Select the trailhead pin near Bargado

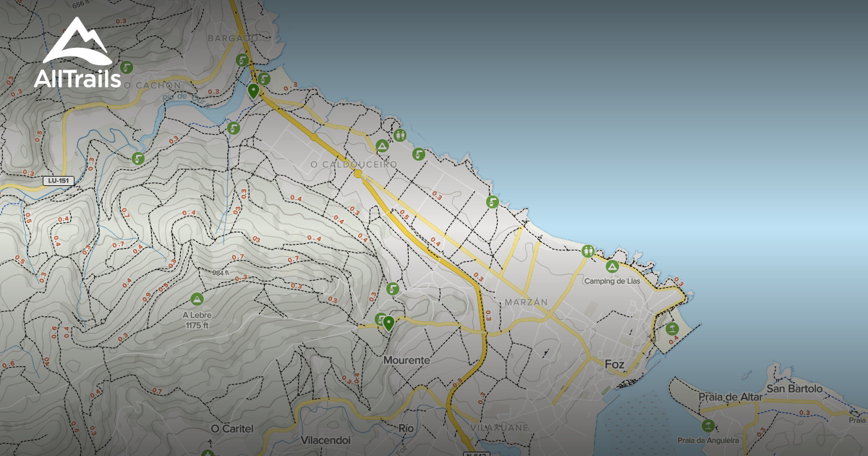(x=253, y=90)
